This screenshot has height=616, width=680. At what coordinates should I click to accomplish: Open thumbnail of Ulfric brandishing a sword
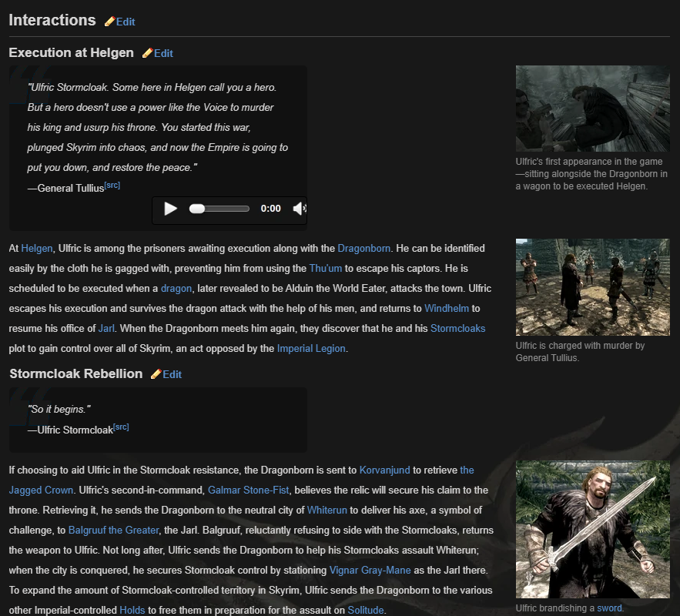592,529
